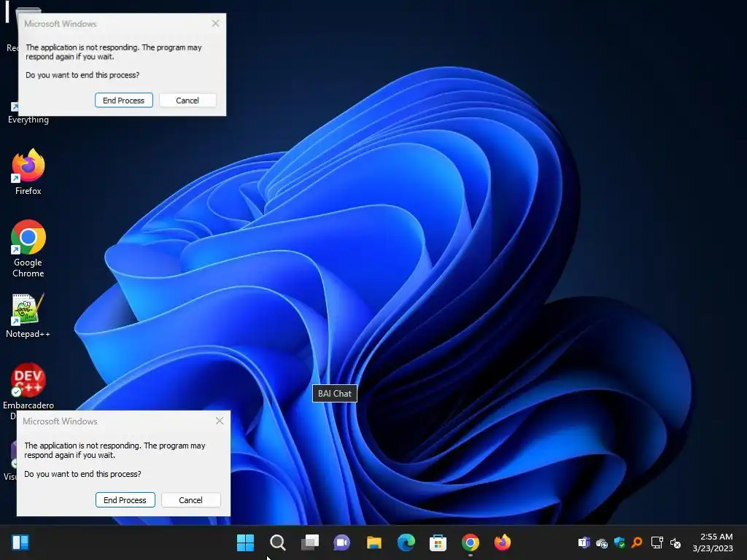Click the BAI Chat tooltip label
The width and height of the screenshot is (747, 560).
[335, 394]
